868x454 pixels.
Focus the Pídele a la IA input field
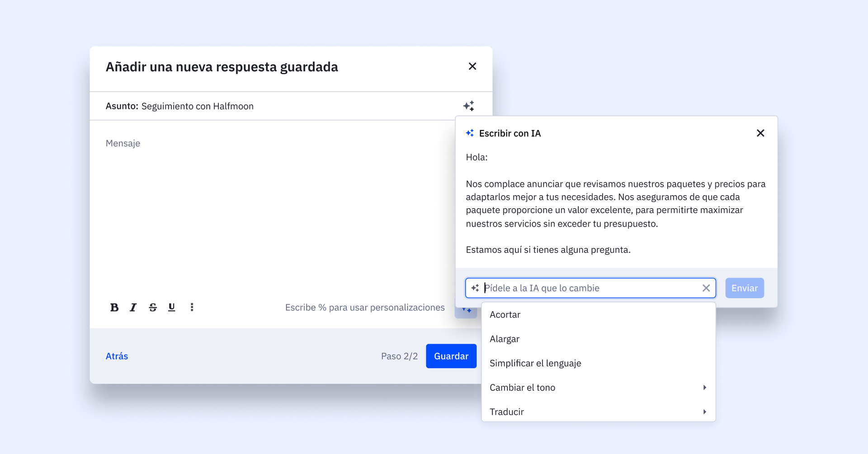point(588,288)
